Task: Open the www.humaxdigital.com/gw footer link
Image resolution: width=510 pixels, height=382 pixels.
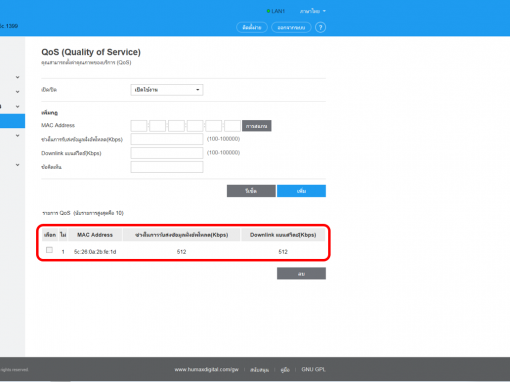Action: 207,369
